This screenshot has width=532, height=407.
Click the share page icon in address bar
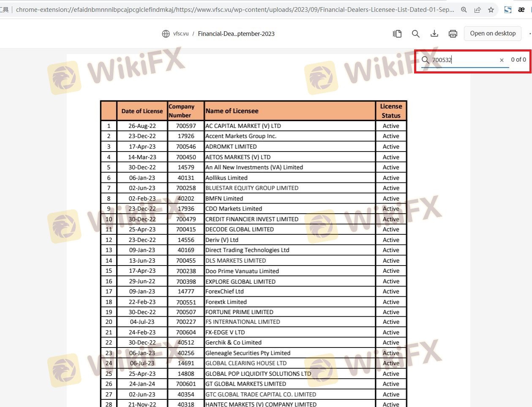click(x=477, y=10)
